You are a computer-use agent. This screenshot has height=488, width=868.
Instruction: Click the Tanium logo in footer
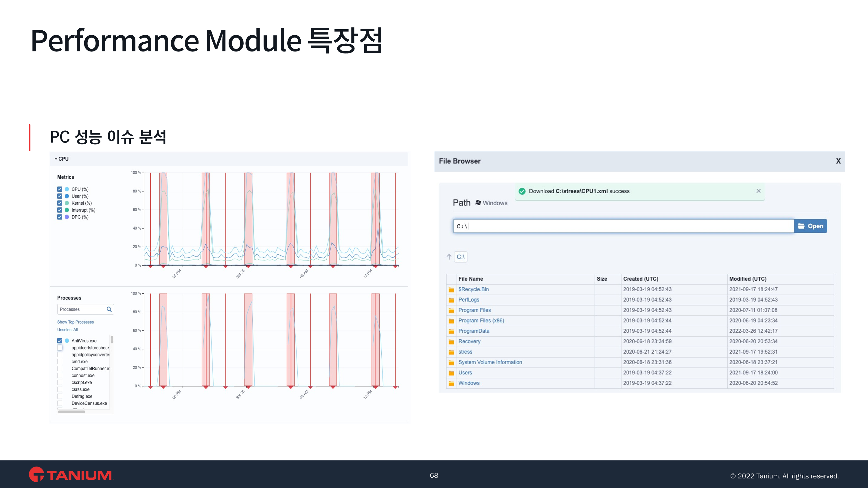[71, 475]
